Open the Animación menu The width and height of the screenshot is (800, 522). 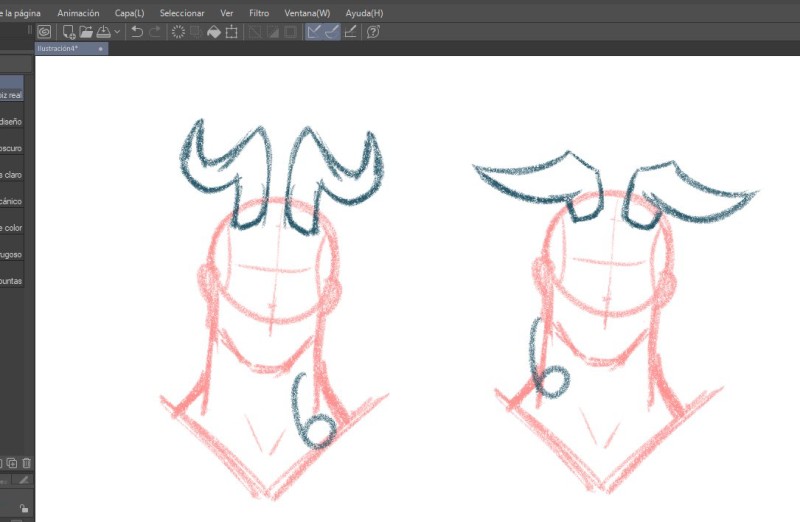78,13
